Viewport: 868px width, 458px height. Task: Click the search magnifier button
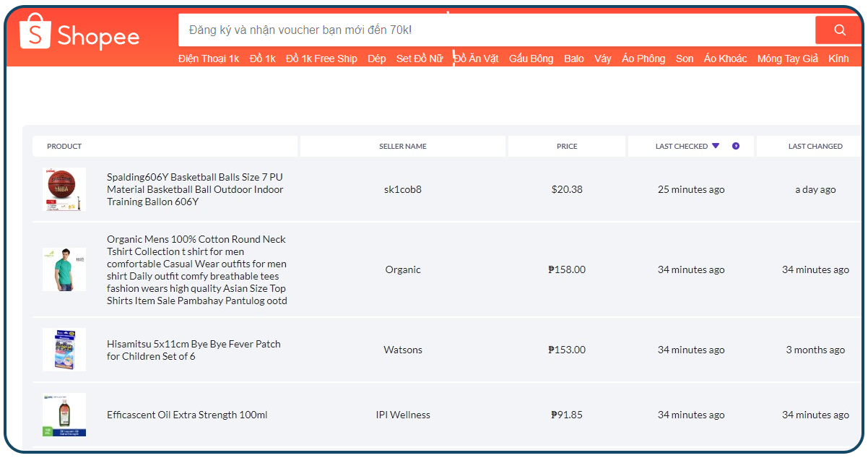[839, 30]
